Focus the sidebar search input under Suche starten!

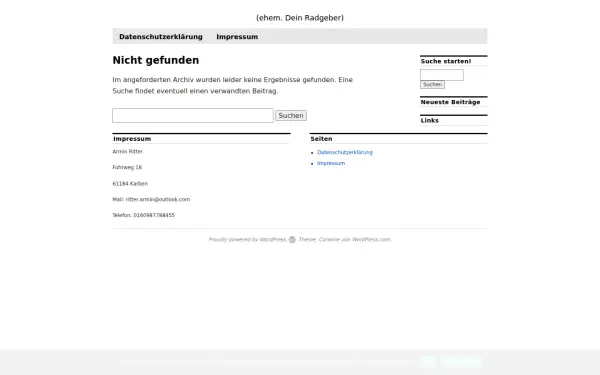442,75
